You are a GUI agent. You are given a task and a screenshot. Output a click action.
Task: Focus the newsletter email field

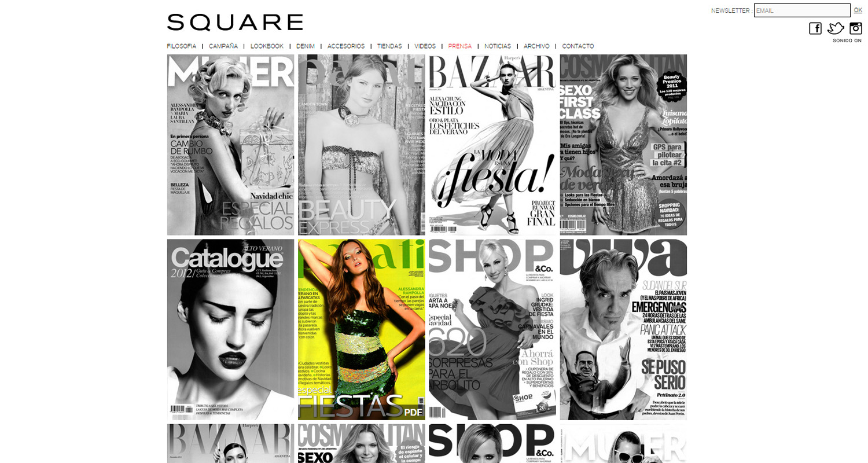coord(802,10)
